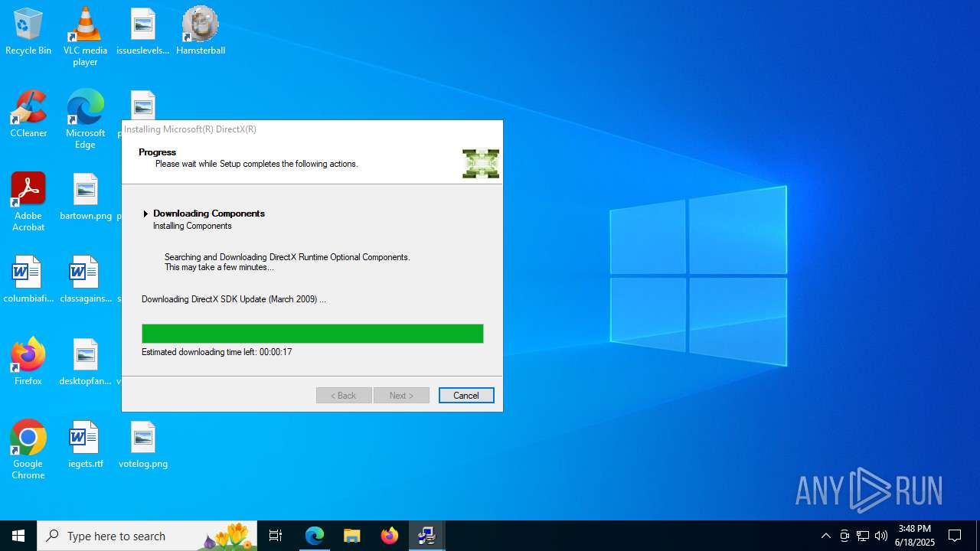Click the Windows search box
Screen dimensions: 980x551
coord(148,536)
